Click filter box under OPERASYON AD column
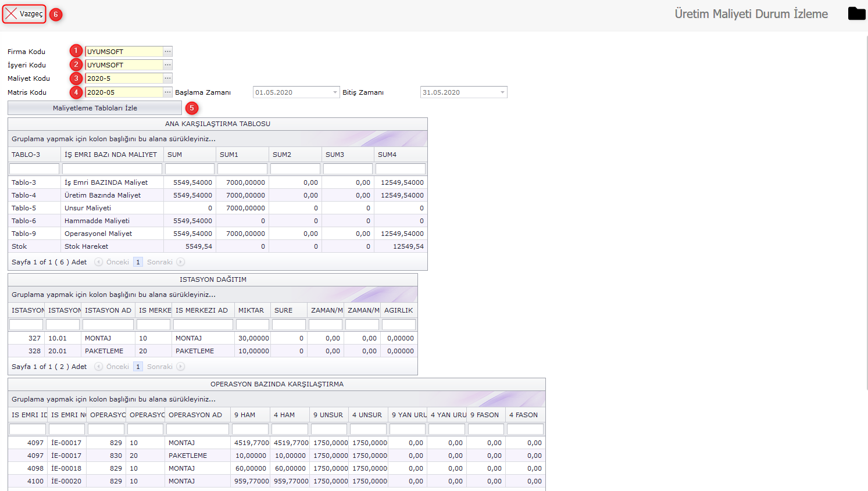Screen dimensions: 868x491 [198, 429]
